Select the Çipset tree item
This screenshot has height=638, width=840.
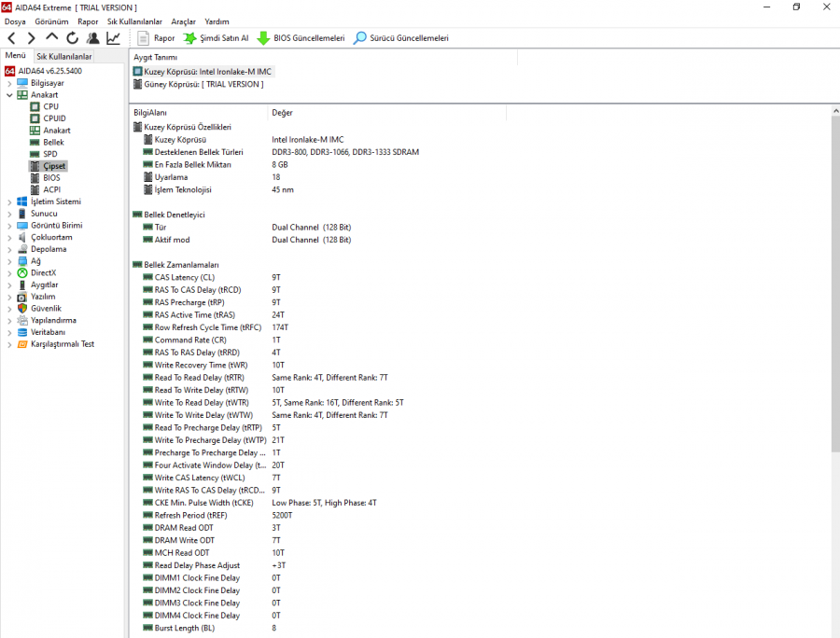54,166
